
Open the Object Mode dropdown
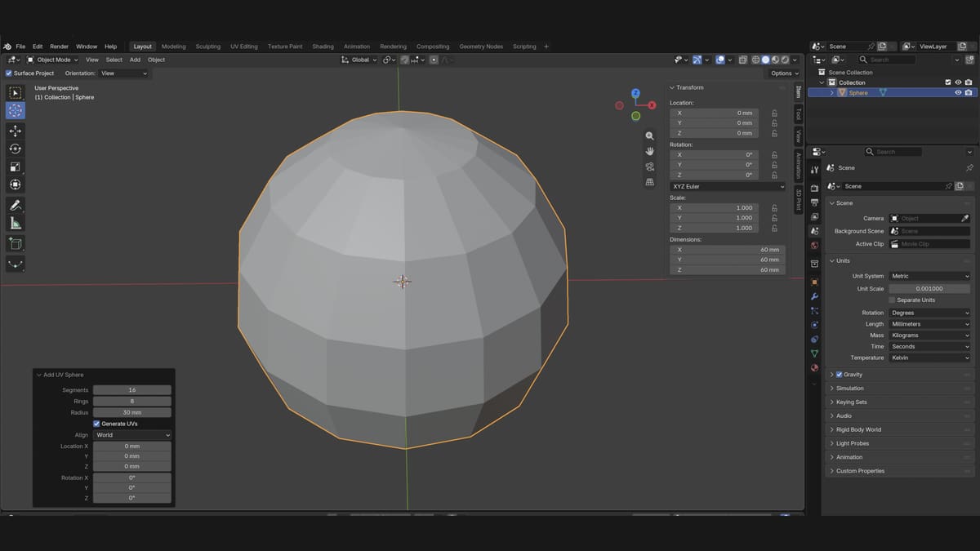pyautogui.click(x=54, y=60)
